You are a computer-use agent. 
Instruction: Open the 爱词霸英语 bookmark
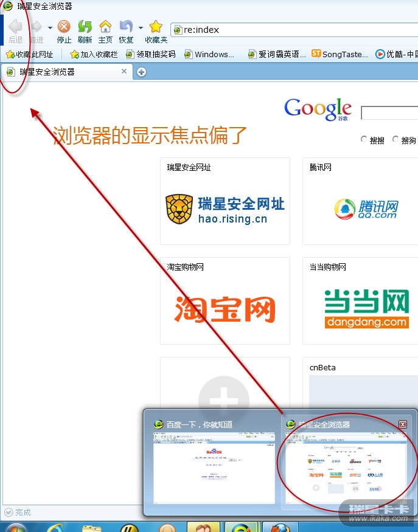tap(277, 54)
